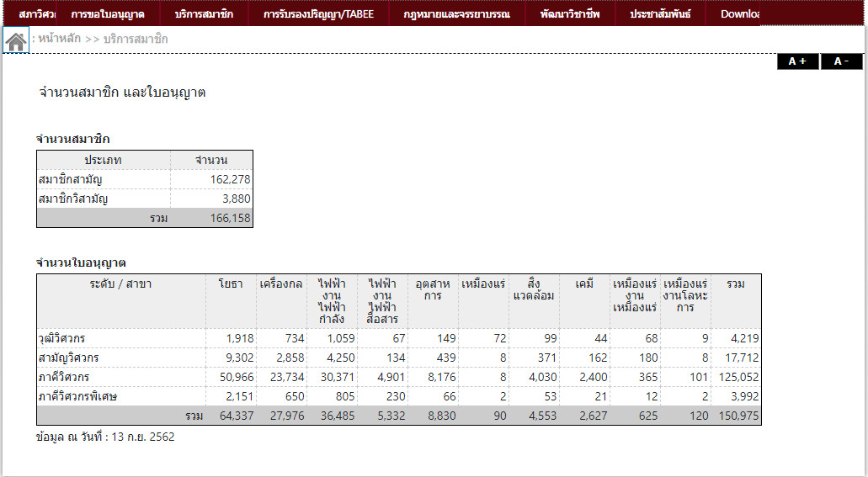Select the value 3,880
Viewport: 868px width, 477px height.
pos(237,199)
